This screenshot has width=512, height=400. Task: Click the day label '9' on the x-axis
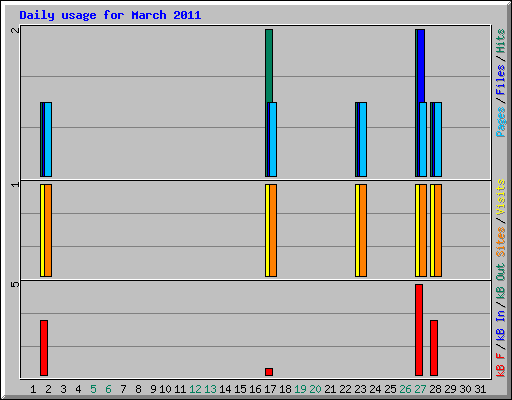tap(153, 389)
